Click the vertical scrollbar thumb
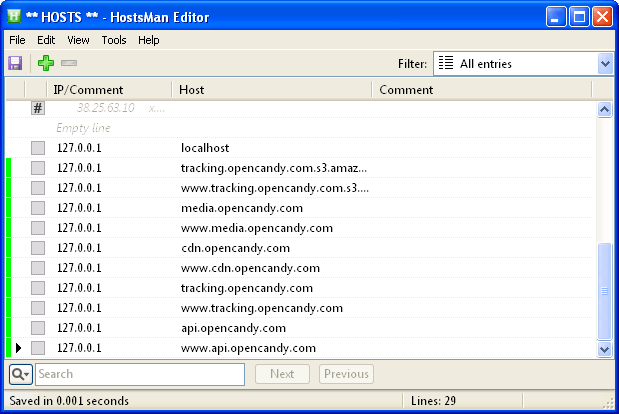Screen dimensions: 619x414 point(604,291)
